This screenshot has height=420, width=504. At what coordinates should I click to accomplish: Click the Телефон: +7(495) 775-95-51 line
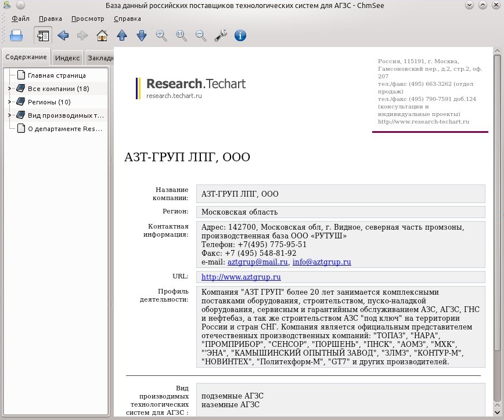254,245
